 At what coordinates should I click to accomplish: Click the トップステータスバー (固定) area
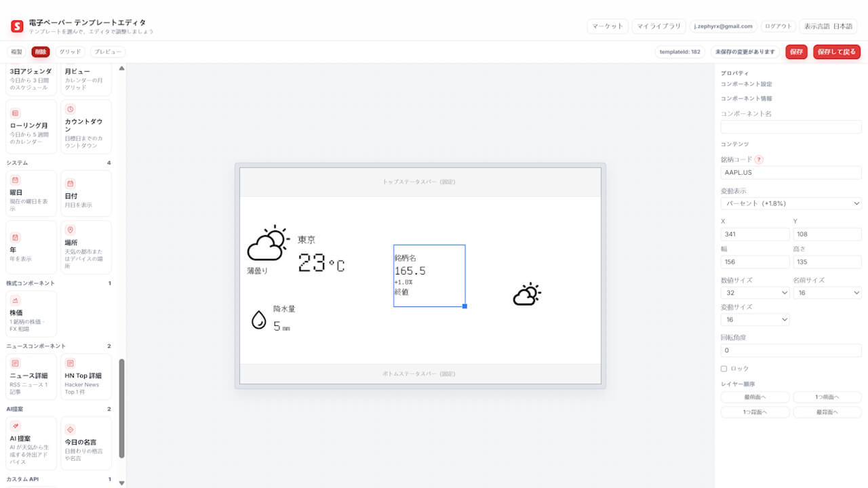[420, 182]
